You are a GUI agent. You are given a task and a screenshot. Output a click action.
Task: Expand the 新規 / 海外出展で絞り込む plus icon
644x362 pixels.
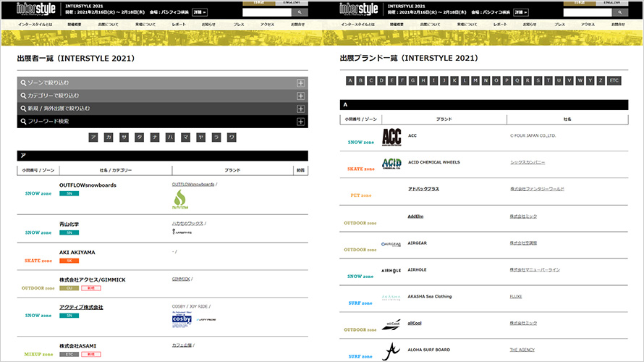pyautogui.click(x=300, y=109)
